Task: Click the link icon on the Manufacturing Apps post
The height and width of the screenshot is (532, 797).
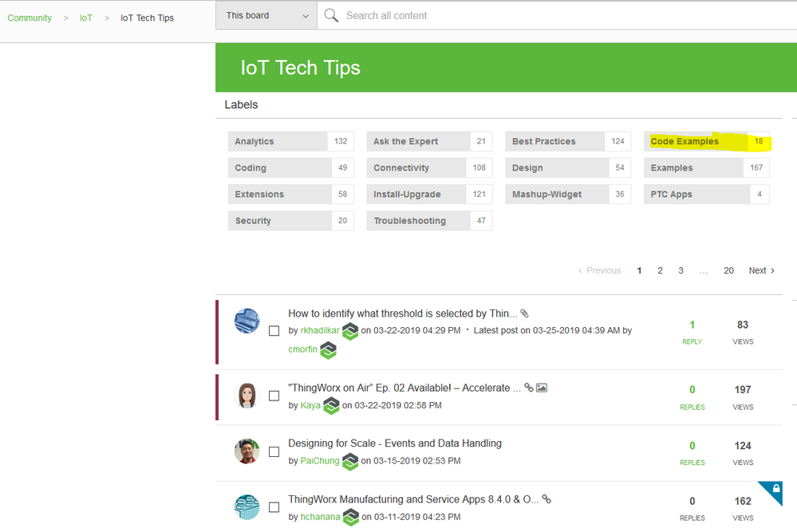Action: pos(546,499)
